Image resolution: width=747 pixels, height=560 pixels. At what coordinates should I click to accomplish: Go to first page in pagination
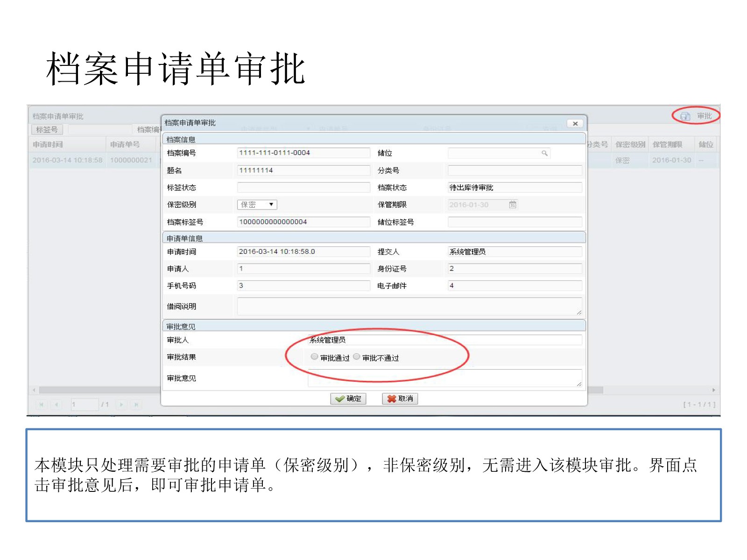42,405
